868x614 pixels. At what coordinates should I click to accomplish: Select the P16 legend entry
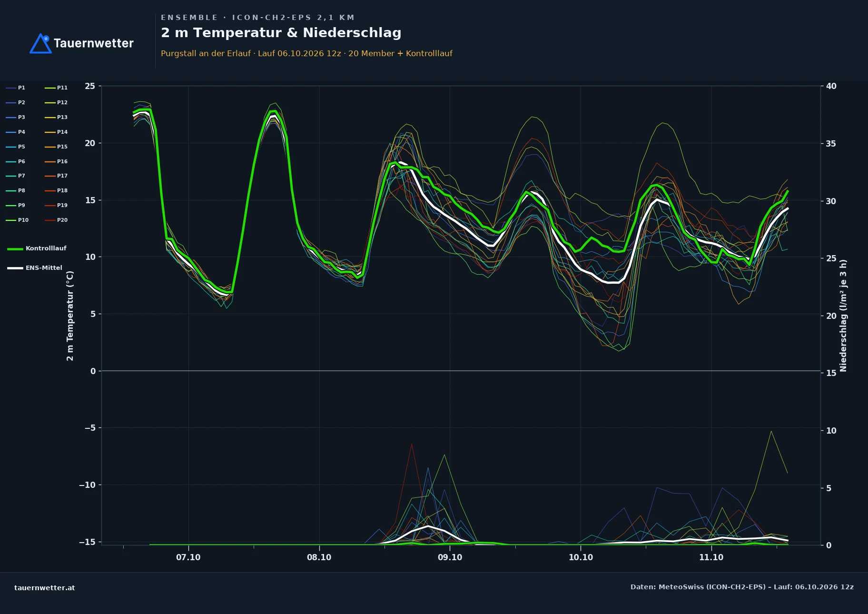pyautogui.click(x=56, y=161)
